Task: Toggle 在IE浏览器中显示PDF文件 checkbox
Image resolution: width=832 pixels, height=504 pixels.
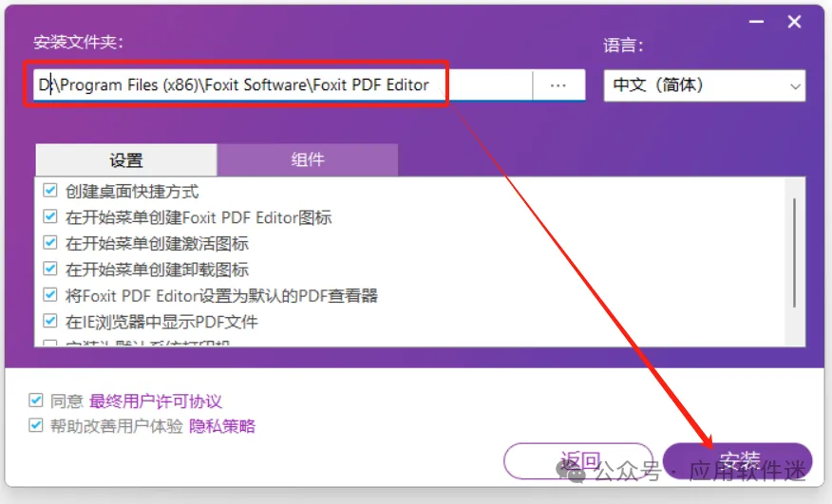Action: pyautogui.click(x=50, y=321)
